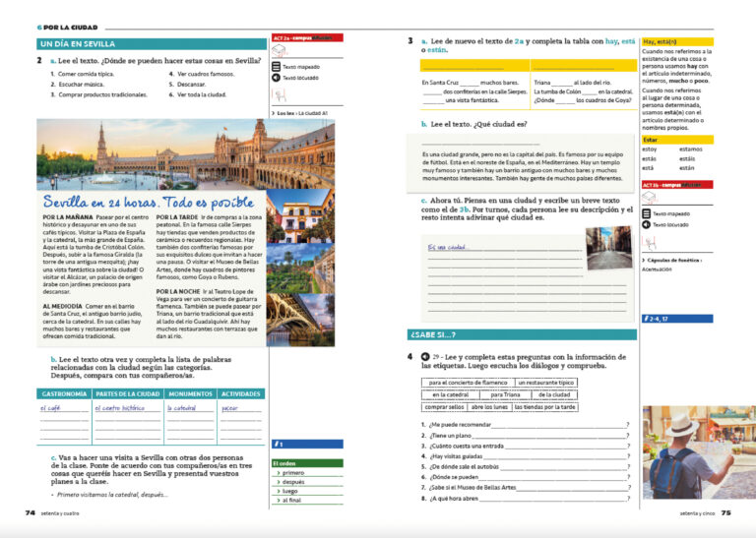This screenshot has width=756, height=538.
Task: Click the Texto locutado speaker icon under ACT 2a
Action: pos(277,76)
